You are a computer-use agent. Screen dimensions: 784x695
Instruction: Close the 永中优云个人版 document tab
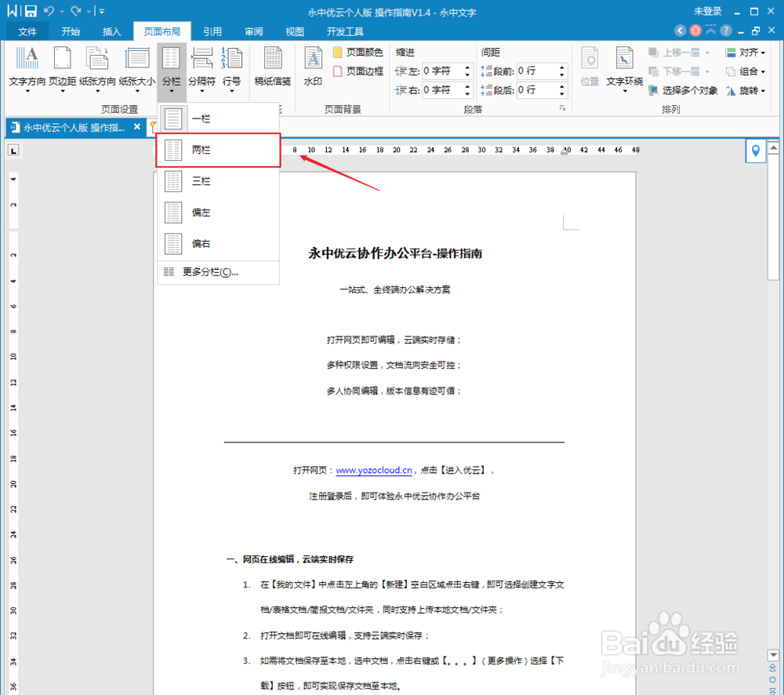[x=137, y=127]
